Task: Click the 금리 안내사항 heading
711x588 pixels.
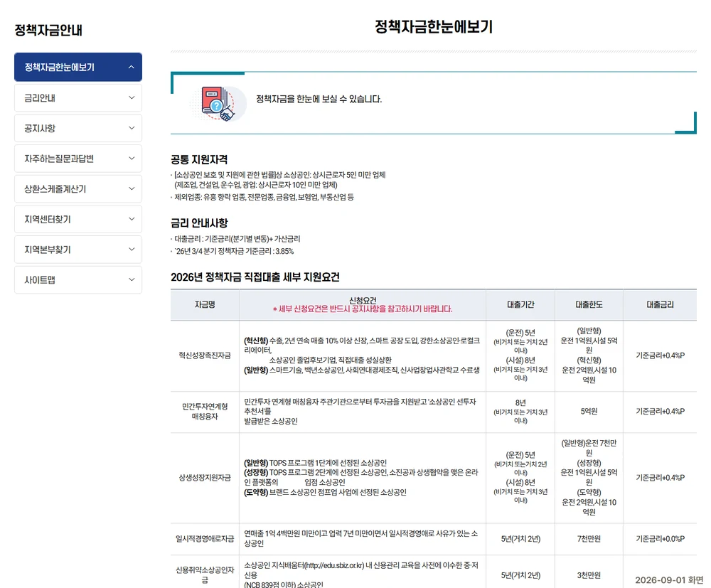Action: (199, 223)
